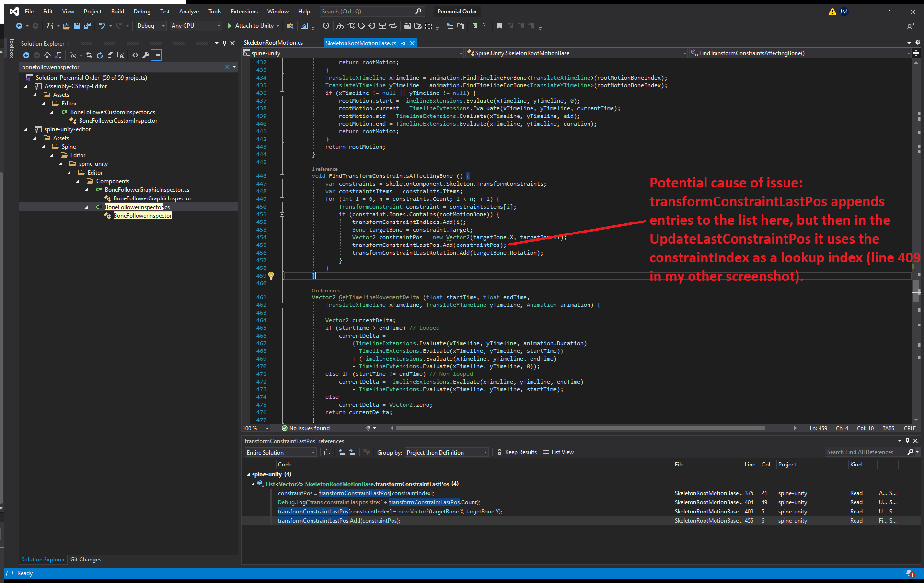
Task: Click the Collapse All icon in Solution Explorer
Action: click(x=110, y=55)
